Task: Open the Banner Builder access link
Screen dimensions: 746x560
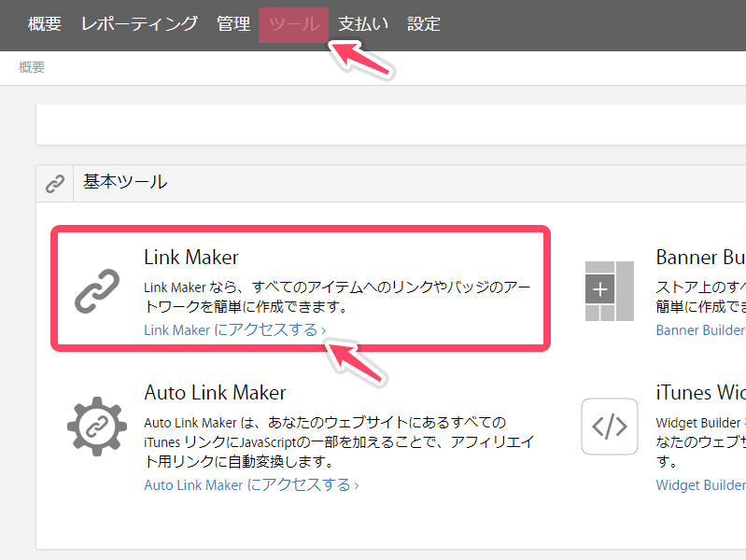Action: point(700,329)
